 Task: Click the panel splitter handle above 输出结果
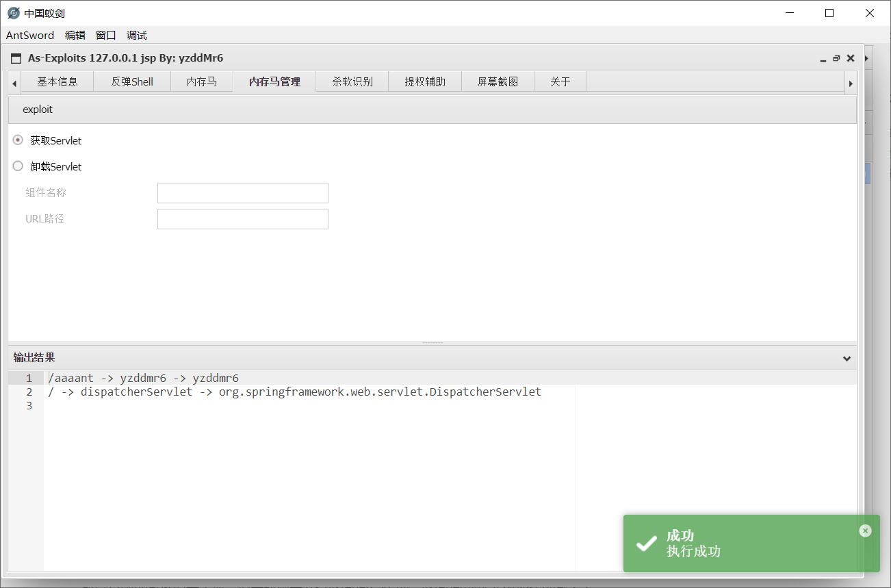point(432,342)
